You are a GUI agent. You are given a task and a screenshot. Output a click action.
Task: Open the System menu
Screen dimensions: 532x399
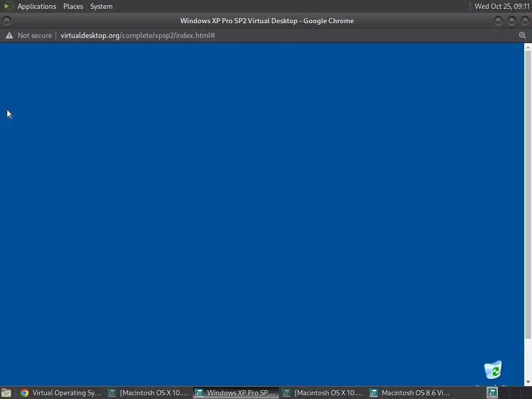click(101, 6)
